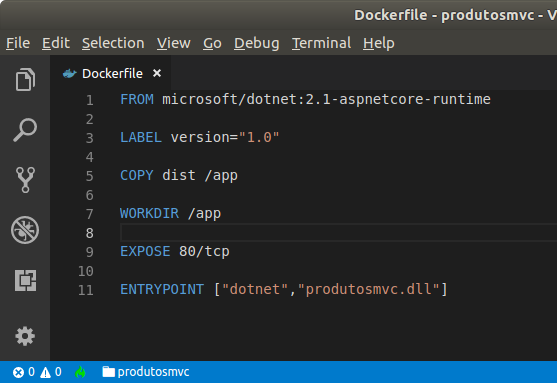557x383 pixels.
Task: Open the Source Control view
Action: pyautogui.click(x=25, y=180)
